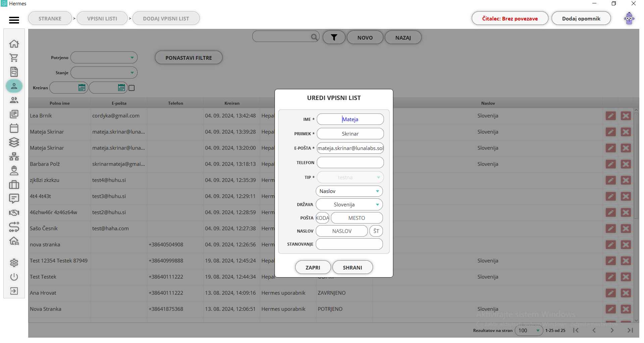Image resolution: width=644 pixels, height=343 pixels.
Task: Open the layers stack sidebar icon
Action: [14, 142]
